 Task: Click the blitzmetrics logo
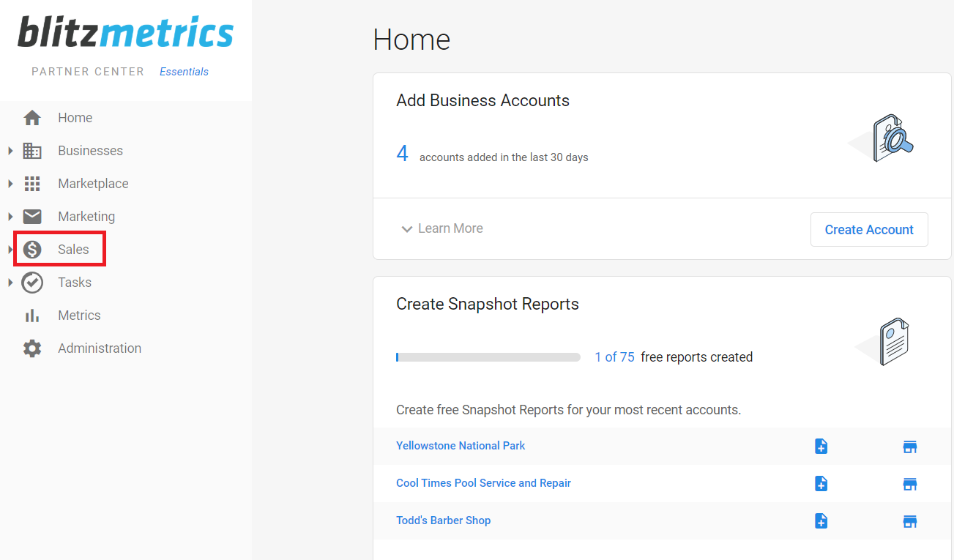tap(126, 33)
